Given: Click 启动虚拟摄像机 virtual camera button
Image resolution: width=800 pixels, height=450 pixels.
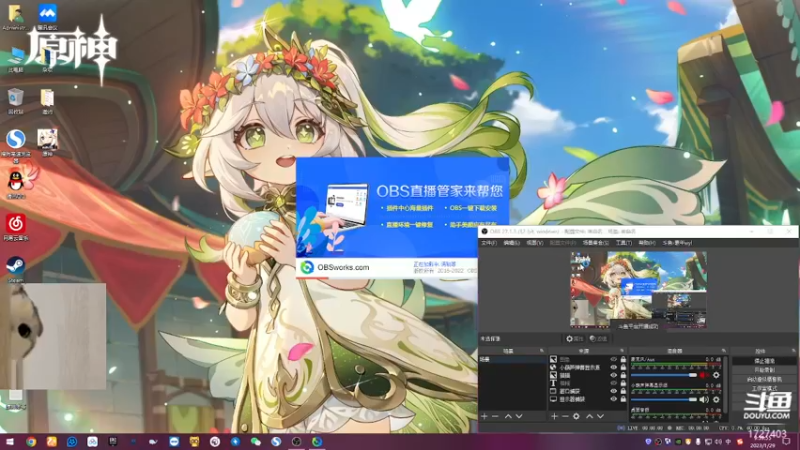Looking at the screenshot, I should click(764, 380).
